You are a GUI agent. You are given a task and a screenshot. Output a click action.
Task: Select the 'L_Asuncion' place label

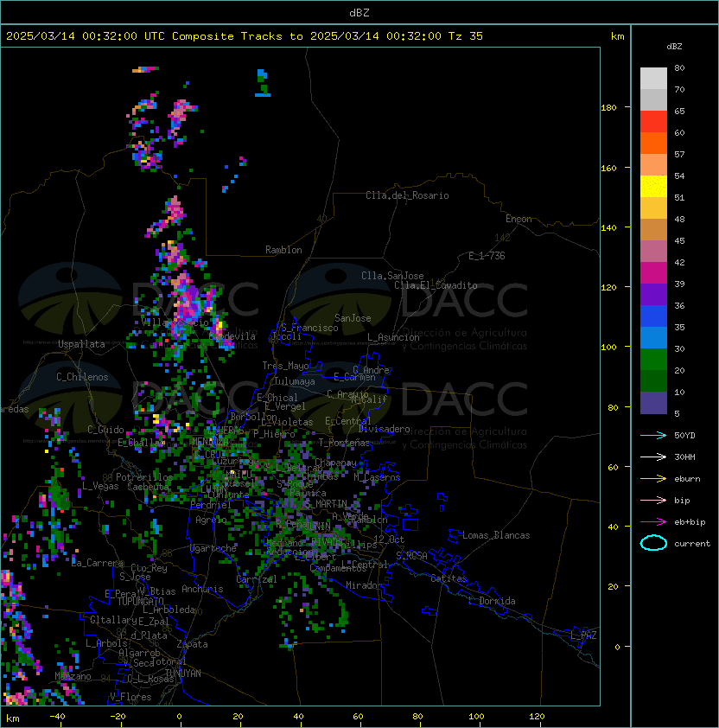(x=393, y=337)
